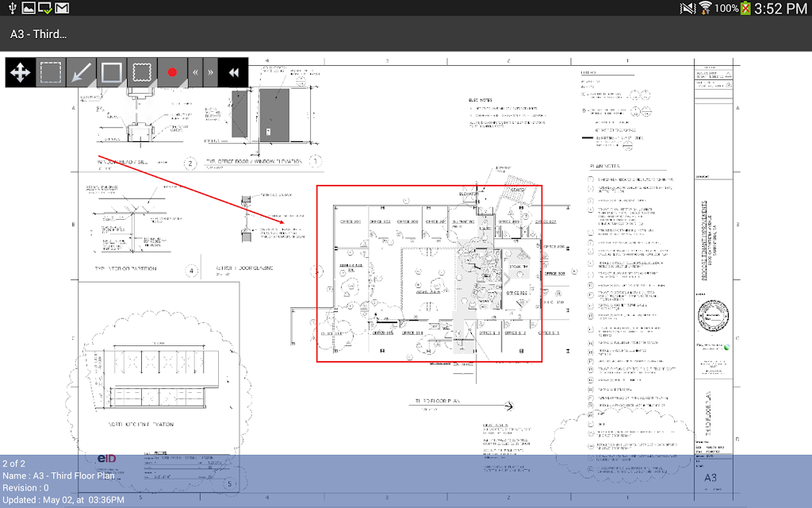
Task: Pick the arrow annotation tool
Action: click(81, 72)
